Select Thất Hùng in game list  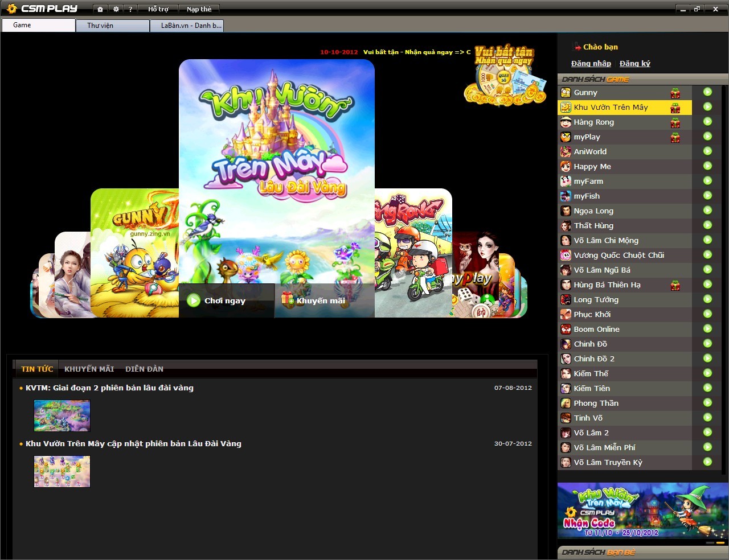pyautogui.click(x=625, y=226)
